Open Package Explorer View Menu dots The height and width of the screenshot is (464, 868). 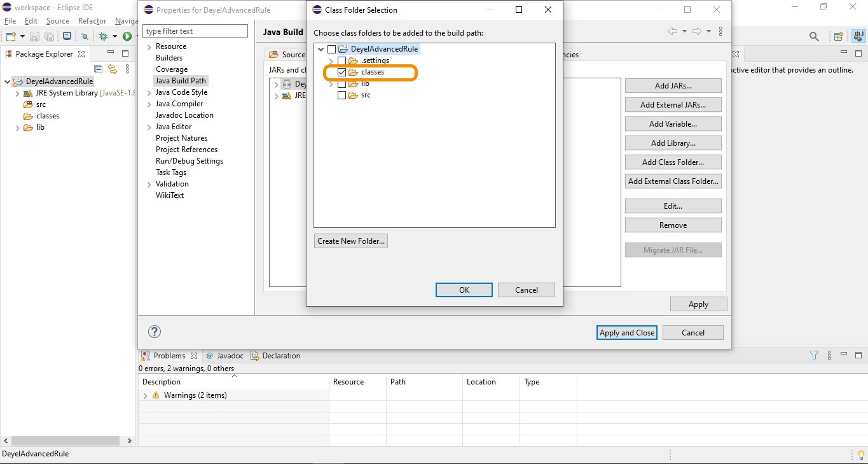click(128, 69)
